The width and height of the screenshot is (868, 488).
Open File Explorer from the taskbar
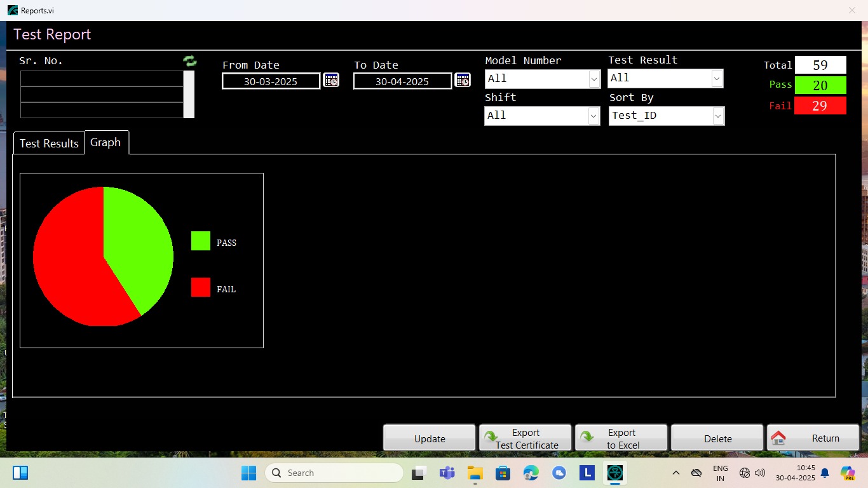475,473
